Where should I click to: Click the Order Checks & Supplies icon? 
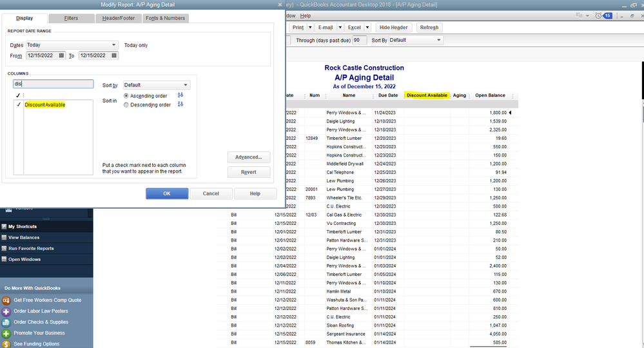pos(6,322)
